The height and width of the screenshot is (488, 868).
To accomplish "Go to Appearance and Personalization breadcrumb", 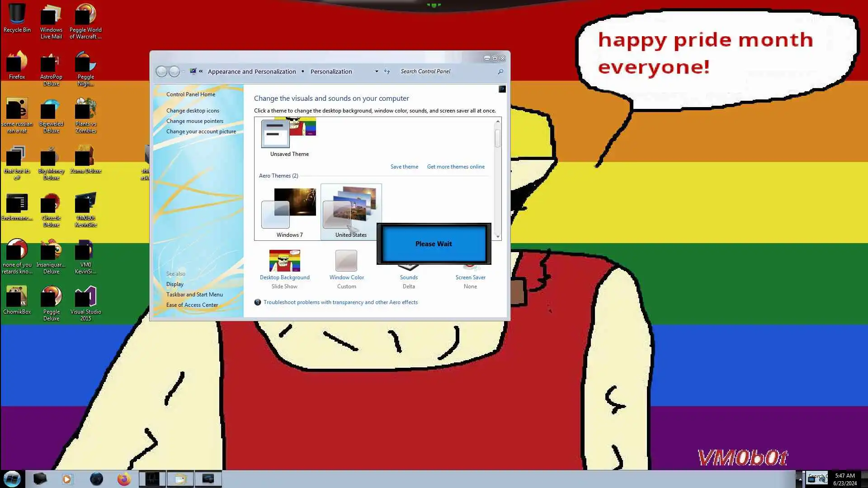I will pyautogui.click(x=251, y=71).
